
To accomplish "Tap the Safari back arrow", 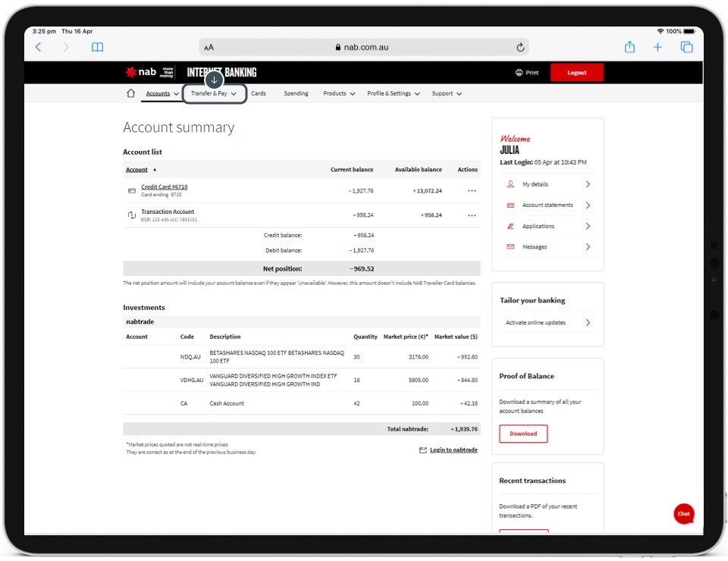I will tap(39, 47).
